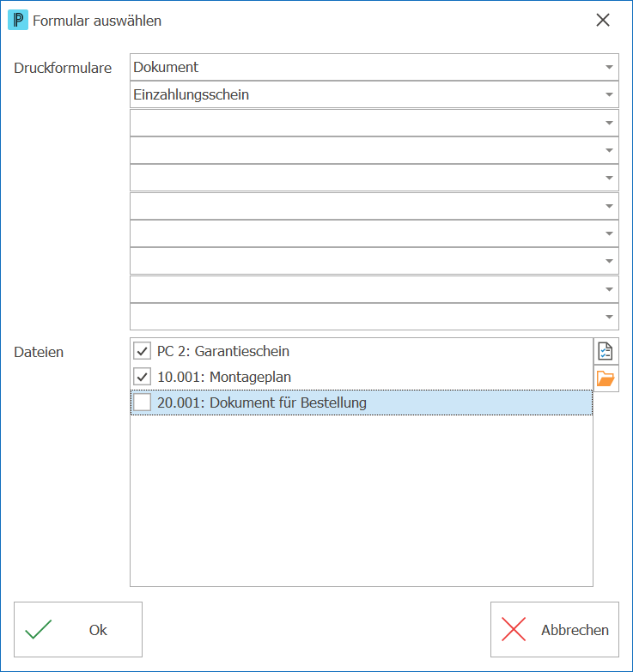
Task: Close the Formular auswählen dialog
Action: click(x=603, y=20)
